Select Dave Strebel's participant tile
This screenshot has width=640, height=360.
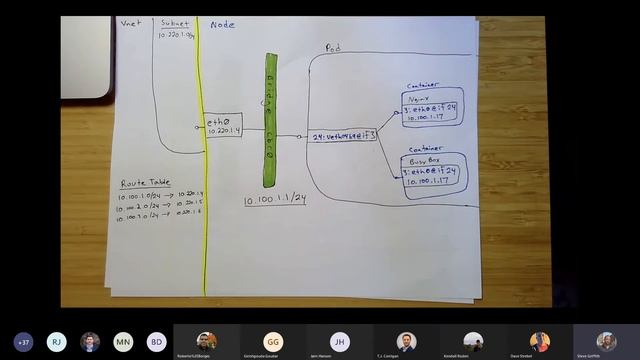coord(540,342)
